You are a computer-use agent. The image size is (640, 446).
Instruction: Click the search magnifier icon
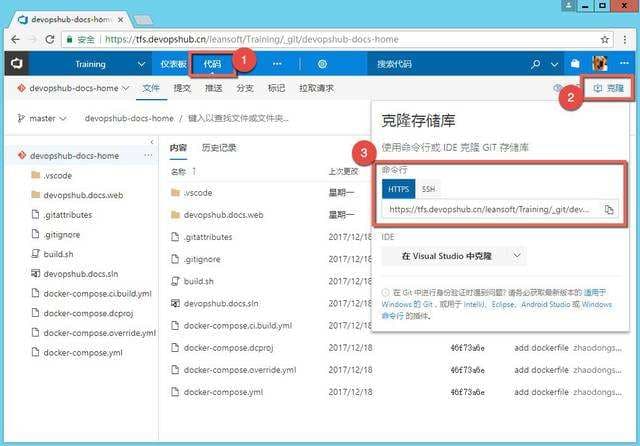tap(536, 64)
